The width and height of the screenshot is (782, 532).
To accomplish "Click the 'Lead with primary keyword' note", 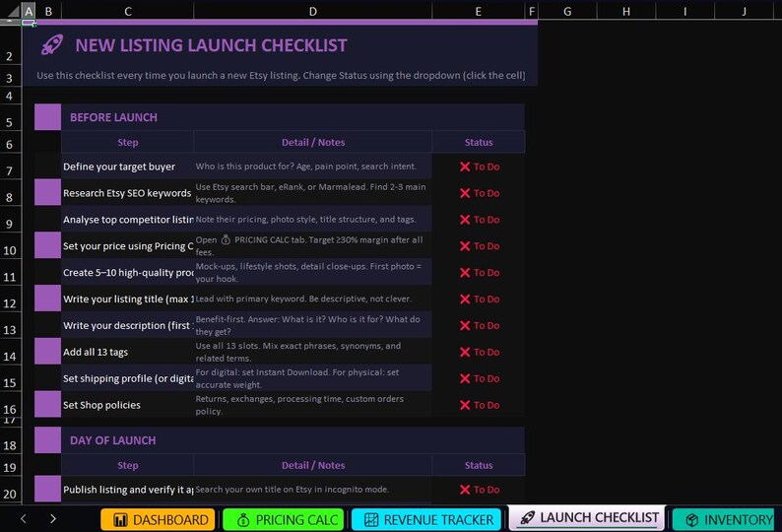I will [312, 299].
